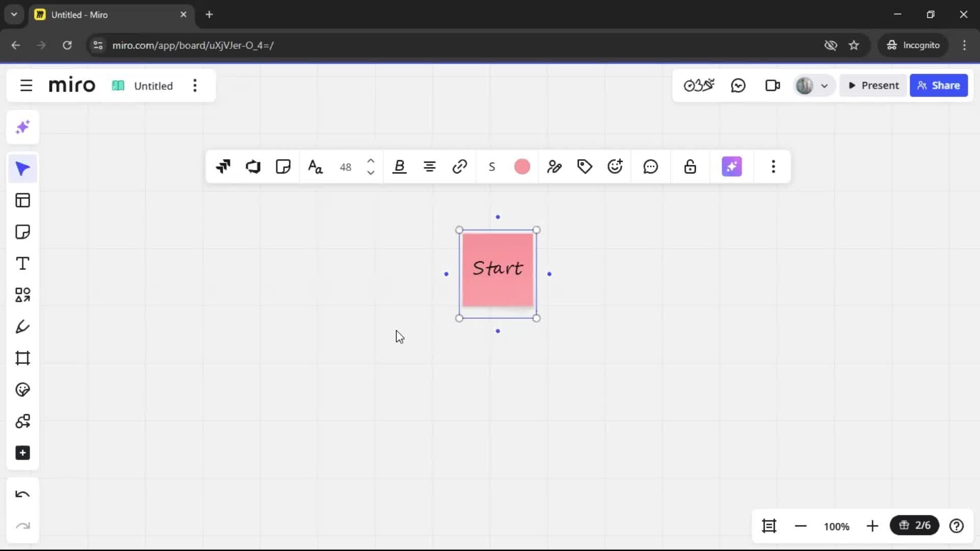Screen dimensions: 980x551
Task: Open the frames panel icon at bottom
Action: [769, 526]
